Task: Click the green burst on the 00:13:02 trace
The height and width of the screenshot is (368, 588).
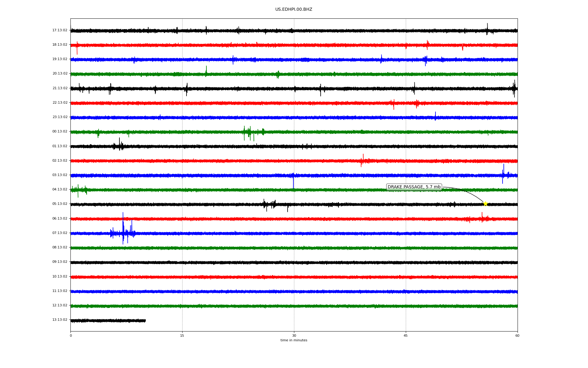Action: [254, 133]
